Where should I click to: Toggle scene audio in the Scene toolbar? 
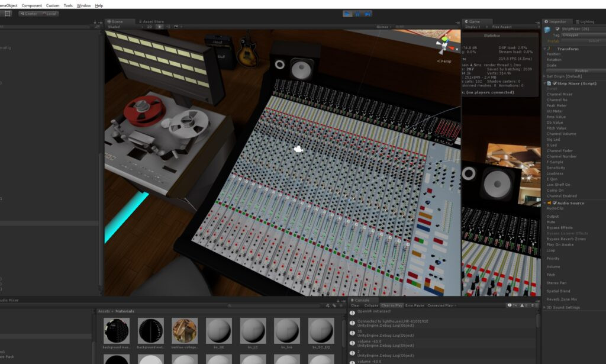[x=168, y=27]
